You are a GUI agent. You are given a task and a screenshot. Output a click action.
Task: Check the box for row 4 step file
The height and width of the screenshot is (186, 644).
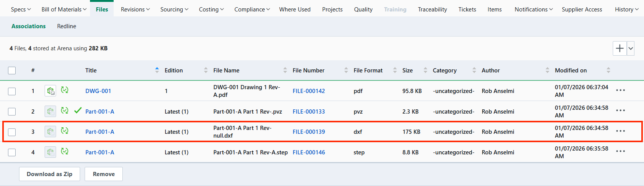pos(12,152)
